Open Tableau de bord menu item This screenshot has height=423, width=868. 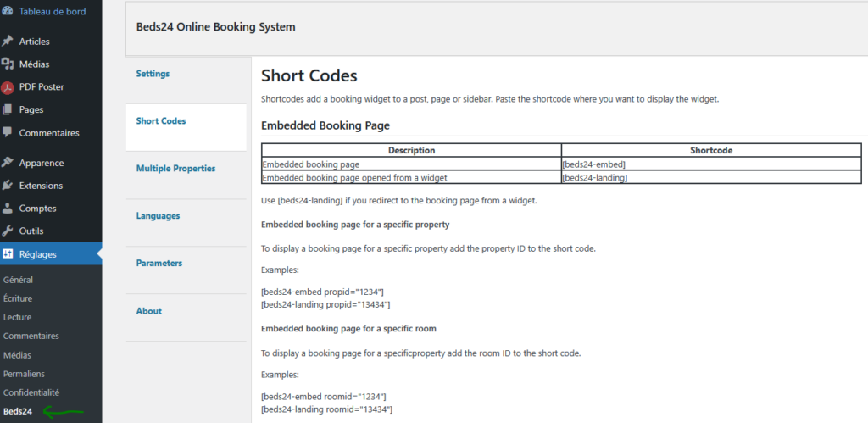click(x=51, y=11)
